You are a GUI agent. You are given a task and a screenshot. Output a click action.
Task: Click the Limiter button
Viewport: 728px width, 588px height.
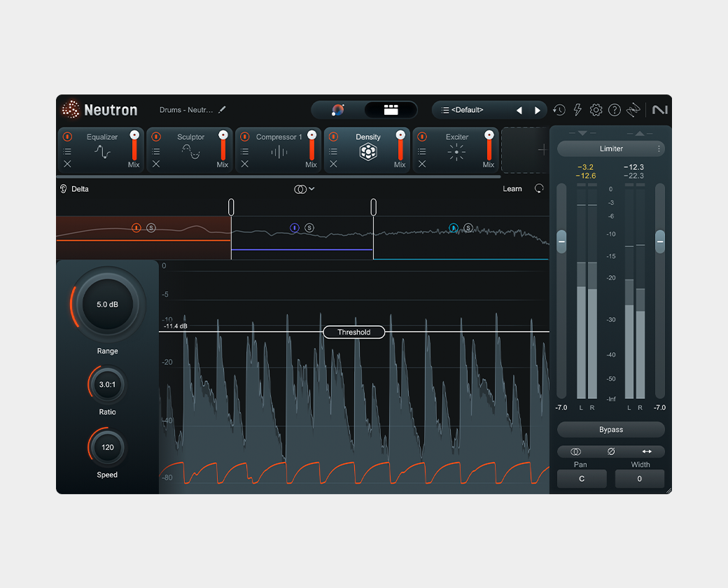pyautogui.click(x=611, y=148)
